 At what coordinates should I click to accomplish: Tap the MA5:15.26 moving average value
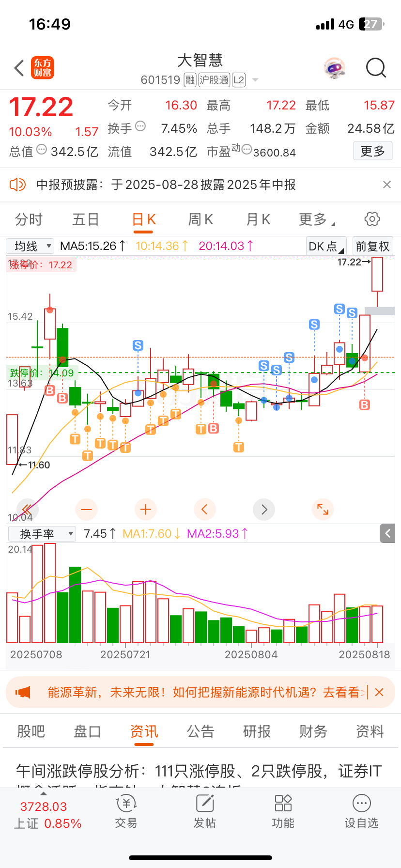(x=93, y=246)
